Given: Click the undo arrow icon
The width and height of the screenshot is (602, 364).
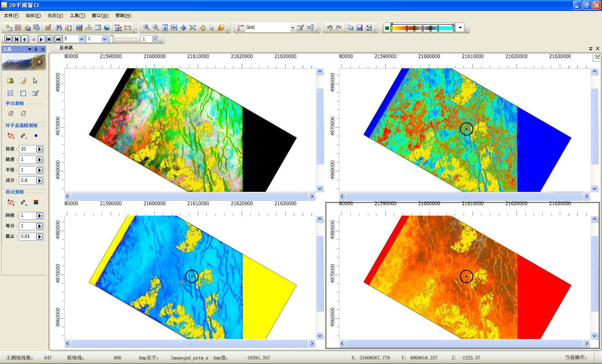Looking at the screenshot, I should click(329, 28).
